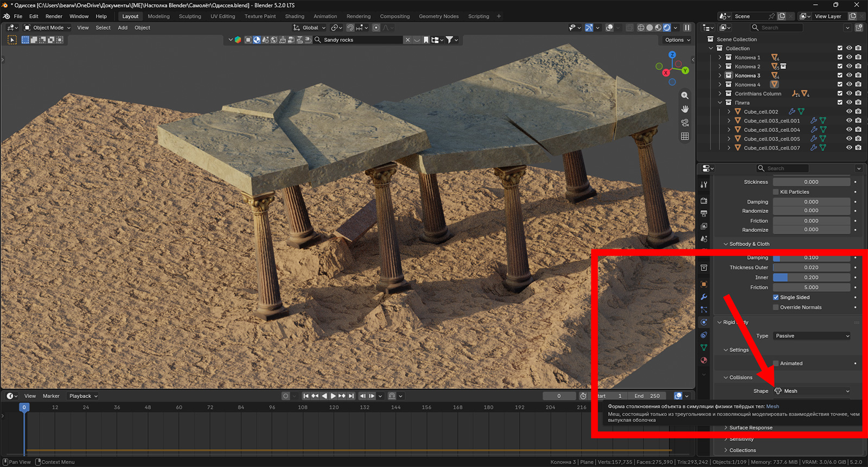Click the viewport Options button

677,40
